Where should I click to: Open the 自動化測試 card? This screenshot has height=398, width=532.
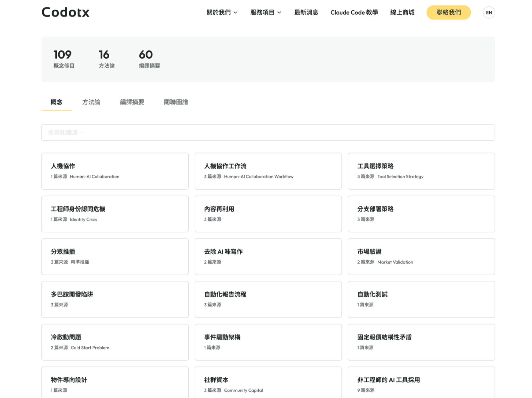tap(421, 299)
